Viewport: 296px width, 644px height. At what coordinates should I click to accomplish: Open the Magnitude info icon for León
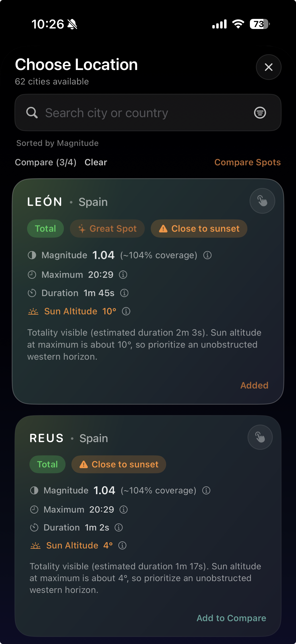click(x=207, y=255)
